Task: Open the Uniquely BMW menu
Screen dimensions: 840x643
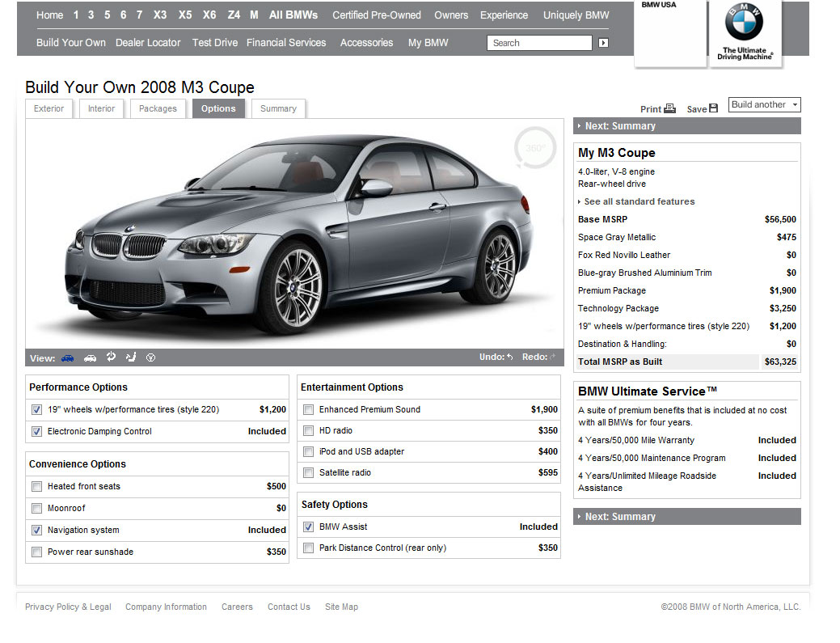Action: pos(576,15)
